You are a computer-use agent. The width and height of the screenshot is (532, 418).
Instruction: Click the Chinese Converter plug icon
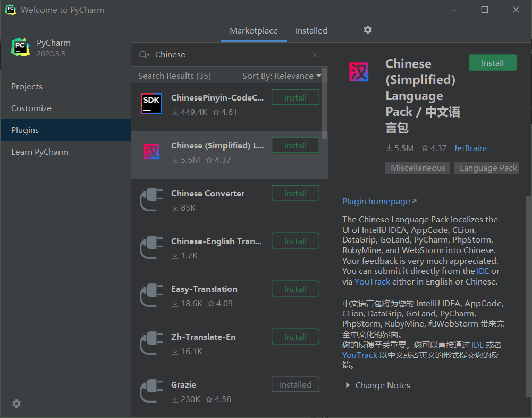click(151, 199)
